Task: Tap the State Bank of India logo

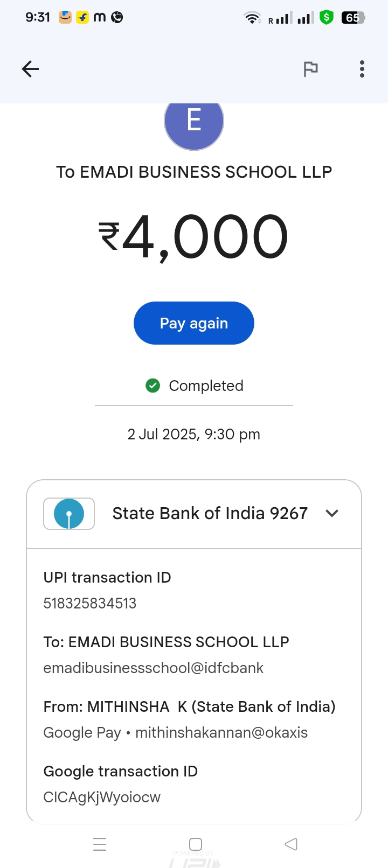Action: point(69,514)
